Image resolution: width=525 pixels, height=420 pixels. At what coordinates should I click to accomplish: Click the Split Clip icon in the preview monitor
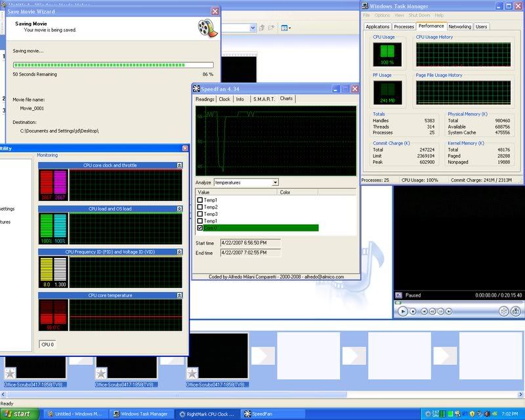(503, 311)
